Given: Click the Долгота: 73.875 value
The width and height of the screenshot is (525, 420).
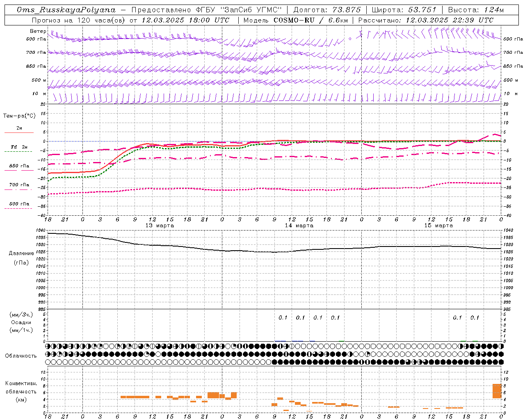Looking at the screenshot, I should [x=327, y=10].
